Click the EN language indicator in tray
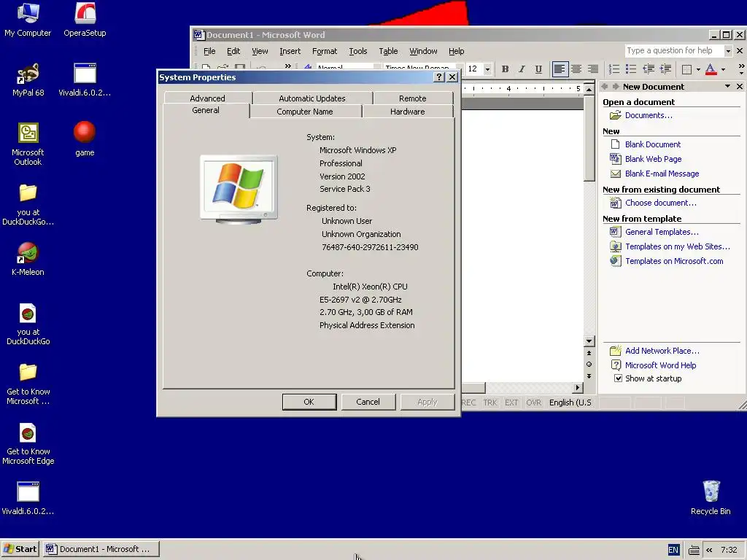747x560 pixels. [x=673, y=550]
